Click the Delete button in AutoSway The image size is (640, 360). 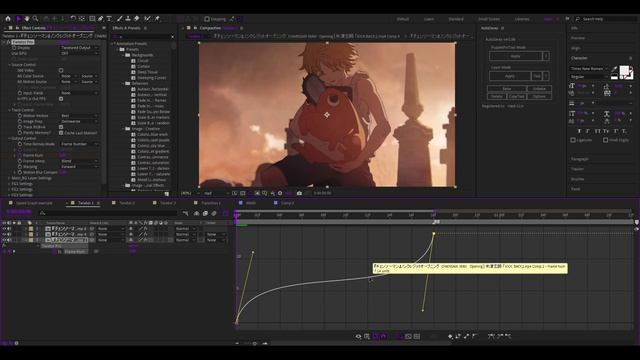coord(497,96)
